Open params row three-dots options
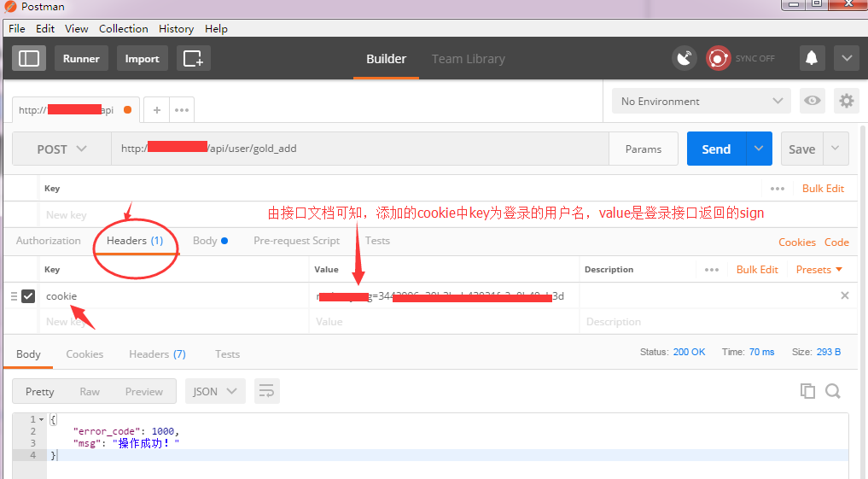This screenshot has height=479, width=868. pos(778,189)
